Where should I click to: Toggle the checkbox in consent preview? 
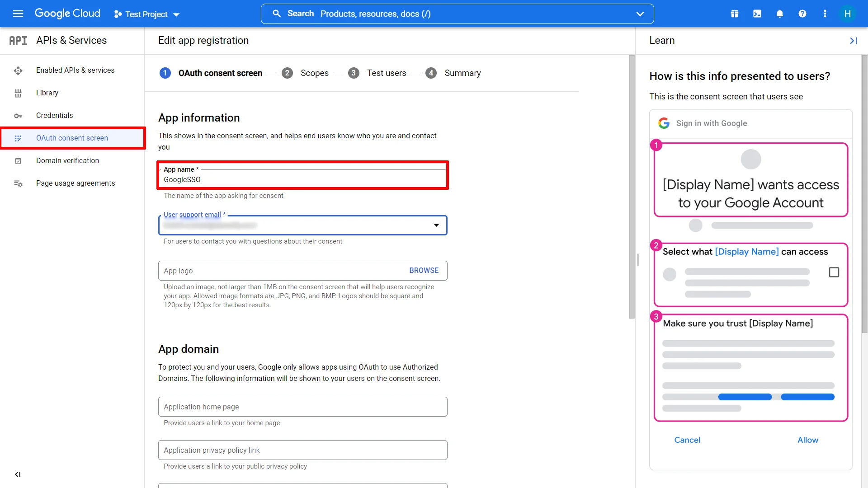834,272
